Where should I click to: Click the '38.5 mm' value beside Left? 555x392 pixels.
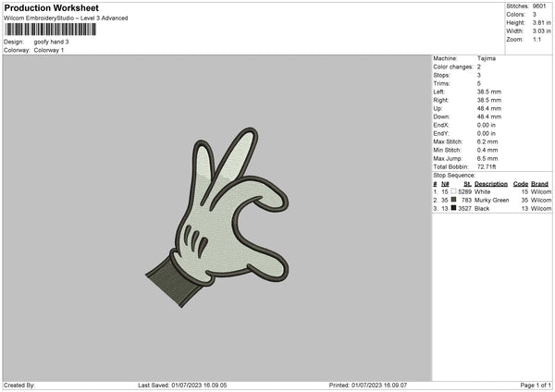[x=489, y=92]
